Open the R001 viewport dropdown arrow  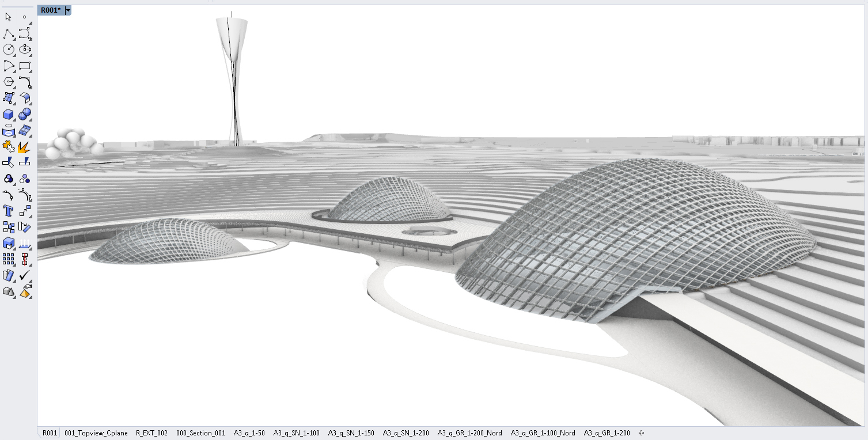coord(68,10)
